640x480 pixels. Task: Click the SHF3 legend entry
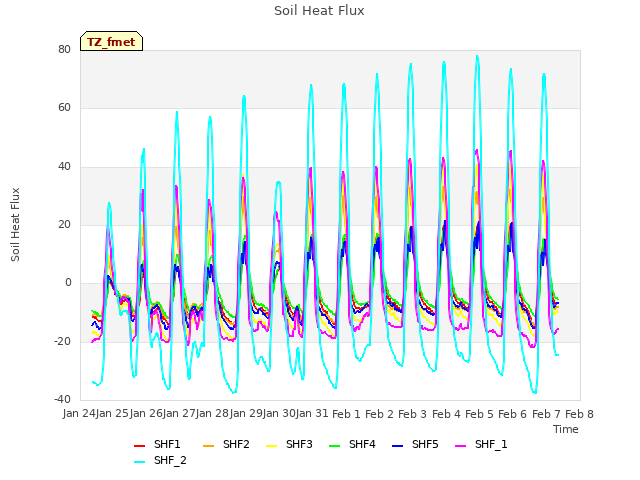click(x=289, y=444)
